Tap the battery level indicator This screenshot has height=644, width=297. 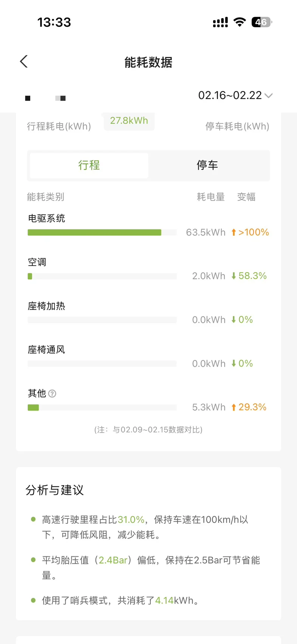261,22
